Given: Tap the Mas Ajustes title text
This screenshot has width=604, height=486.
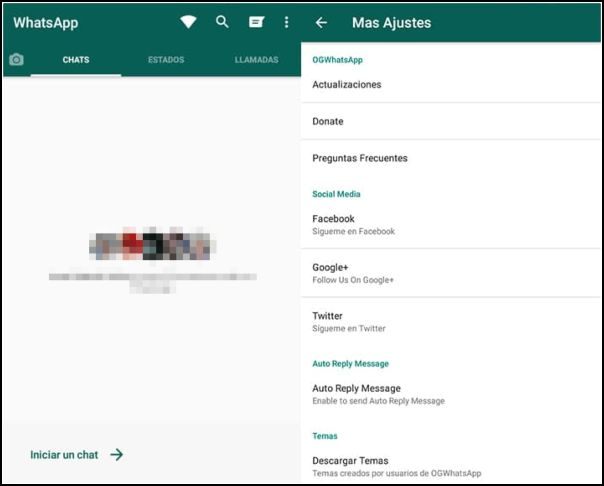Looking at the screenshot, I should coord(391,23).
